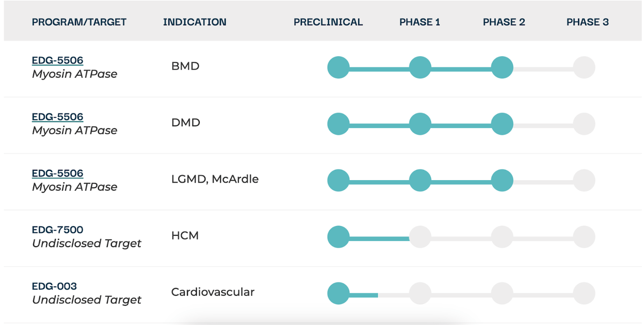Open the EDG-5506 link in the BMD row
This screenshot has height=325, width=644.
pyautogui.click(x=57, y=60)
